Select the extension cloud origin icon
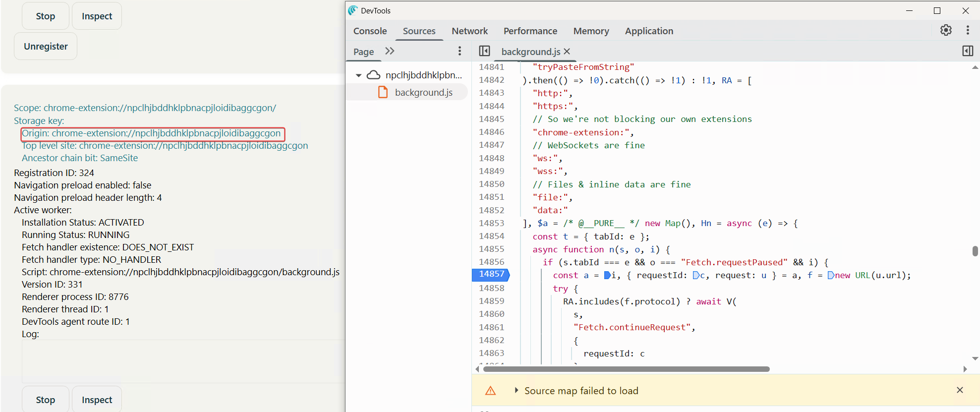980x412 pixels. coord(373,75)
